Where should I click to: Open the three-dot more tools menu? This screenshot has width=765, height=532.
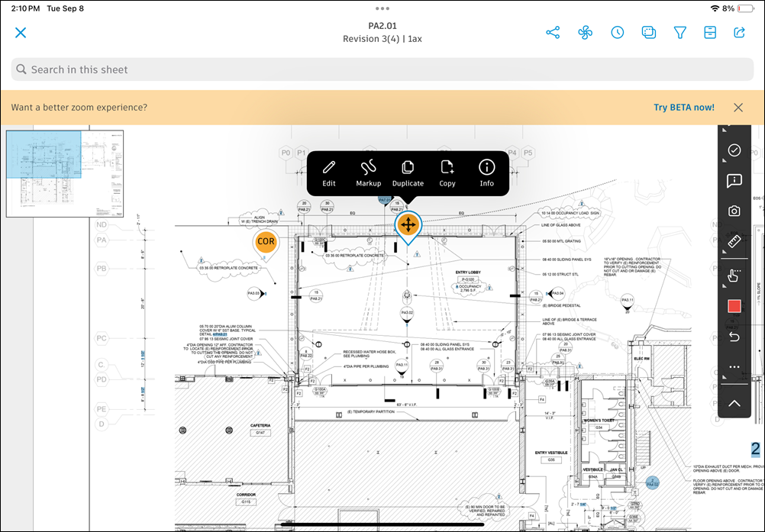734,366
